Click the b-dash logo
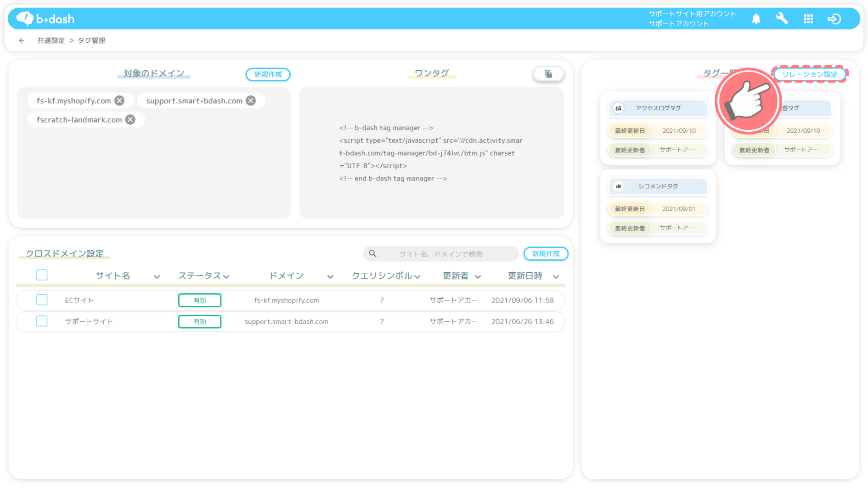 point(45,19)
